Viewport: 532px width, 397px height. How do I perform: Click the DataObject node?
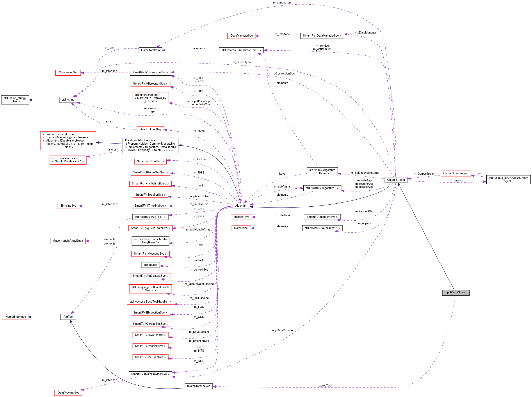click(x=241, y=228)
